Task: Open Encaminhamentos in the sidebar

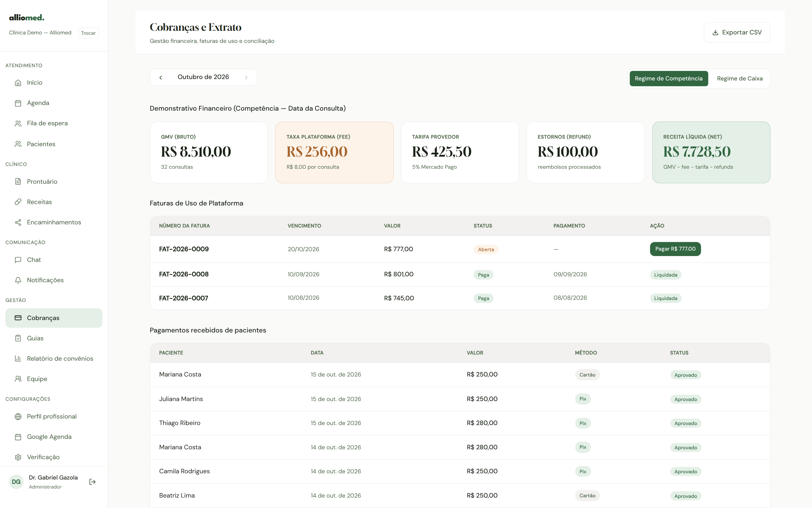Action: (54, 222)
